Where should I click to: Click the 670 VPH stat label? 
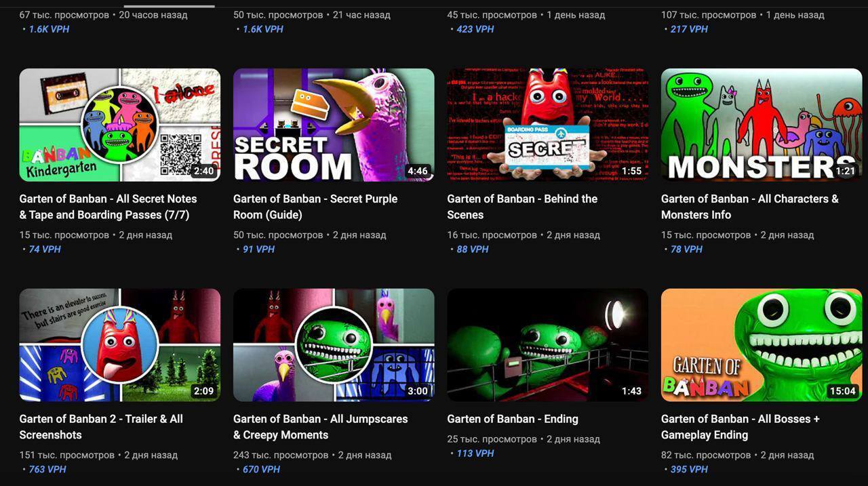click(x=261, y=469)
